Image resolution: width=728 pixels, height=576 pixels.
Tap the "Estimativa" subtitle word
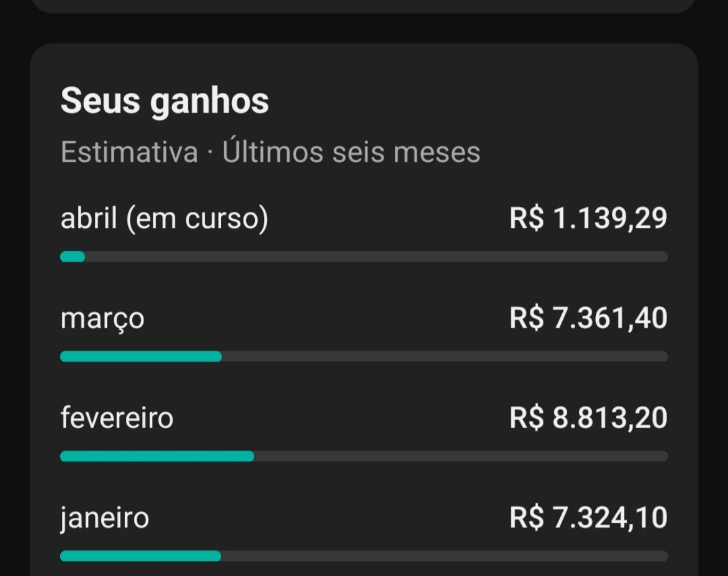(130, 152)
